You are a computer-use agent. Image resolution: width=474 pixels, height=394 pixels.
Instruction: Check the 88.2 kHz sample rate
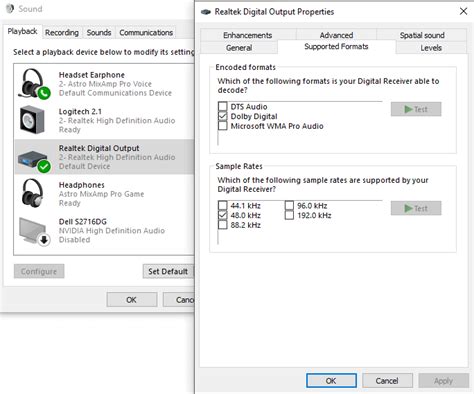pos(222,225)
